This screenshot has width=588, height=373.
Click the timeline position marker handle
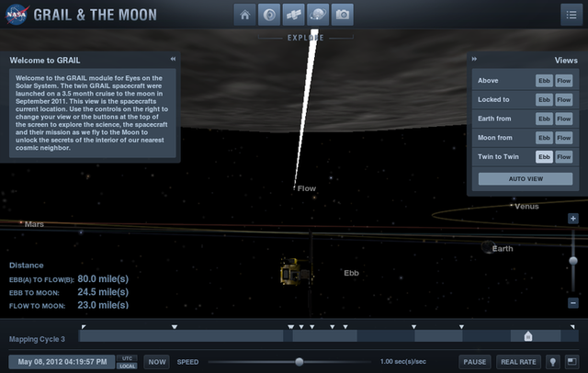[x=528, y=336]
